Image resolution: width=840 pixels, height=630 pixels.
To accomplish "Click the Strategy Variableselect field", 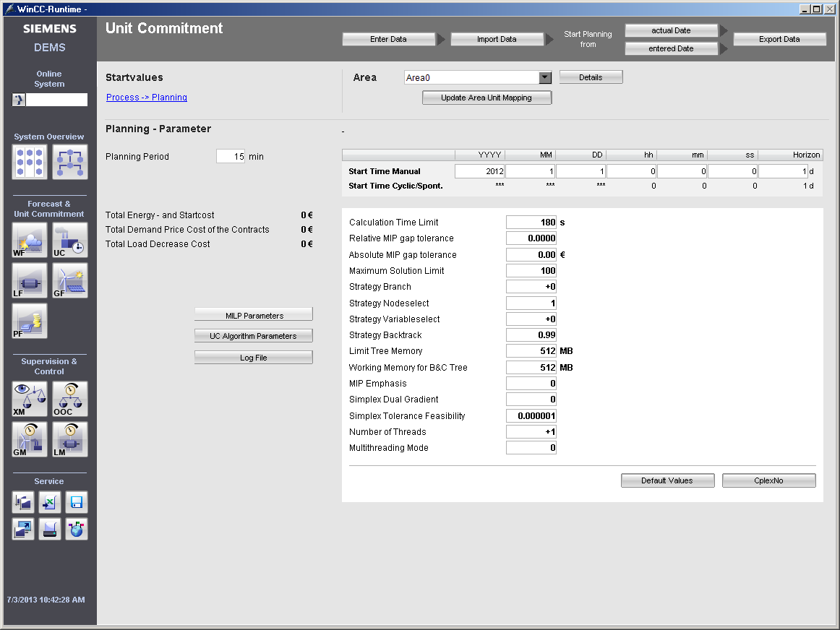I will click(x=531, y=319).
